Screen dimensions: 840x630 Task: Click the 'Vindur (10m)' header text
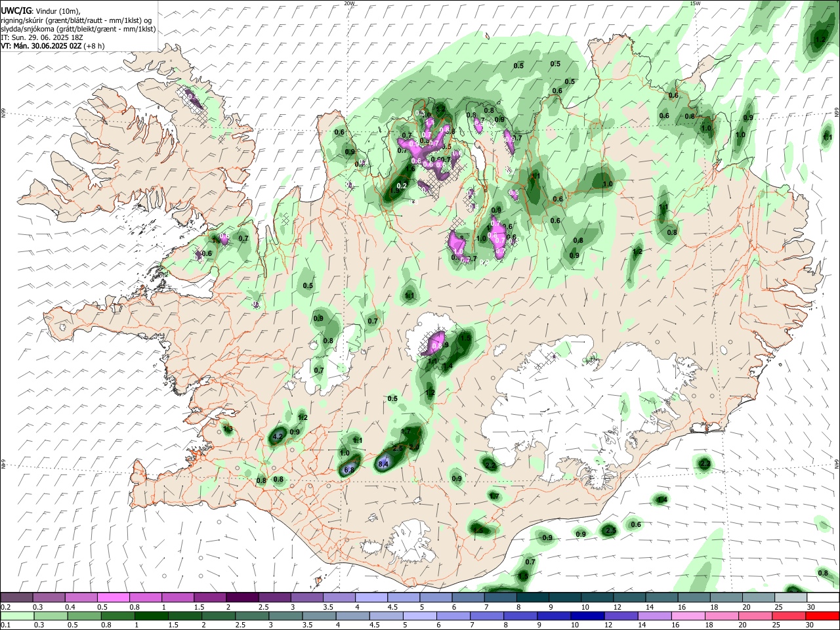[x=57, y=11]
